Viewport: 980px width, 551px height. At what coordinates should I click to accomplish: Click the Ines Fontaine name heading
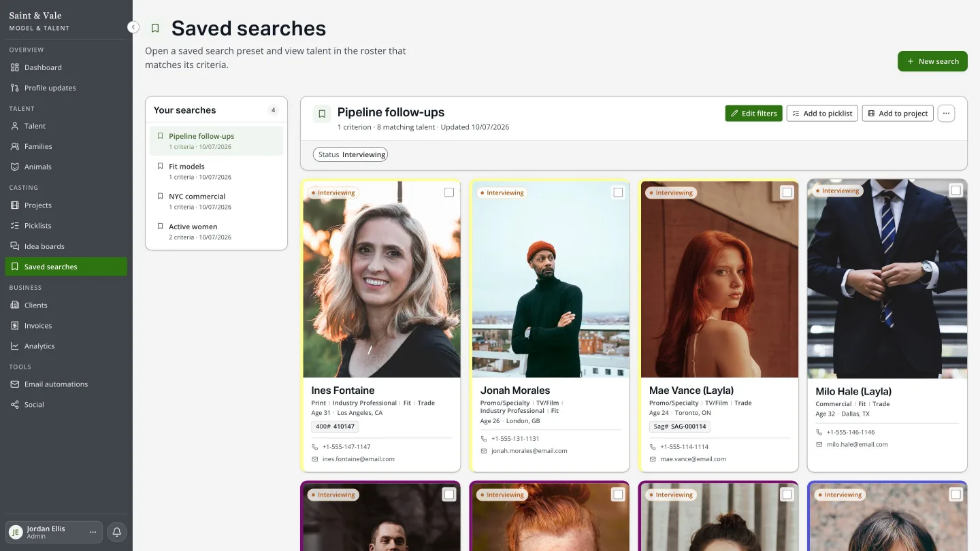pyautogui.click(x=343, y=390)
